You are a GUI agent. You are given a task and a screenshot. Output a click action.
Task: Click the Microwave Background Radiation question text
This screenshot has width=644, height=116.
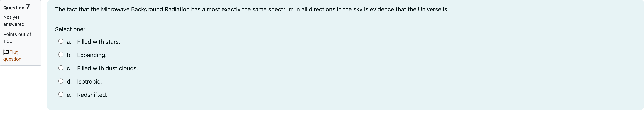point(252,10)
